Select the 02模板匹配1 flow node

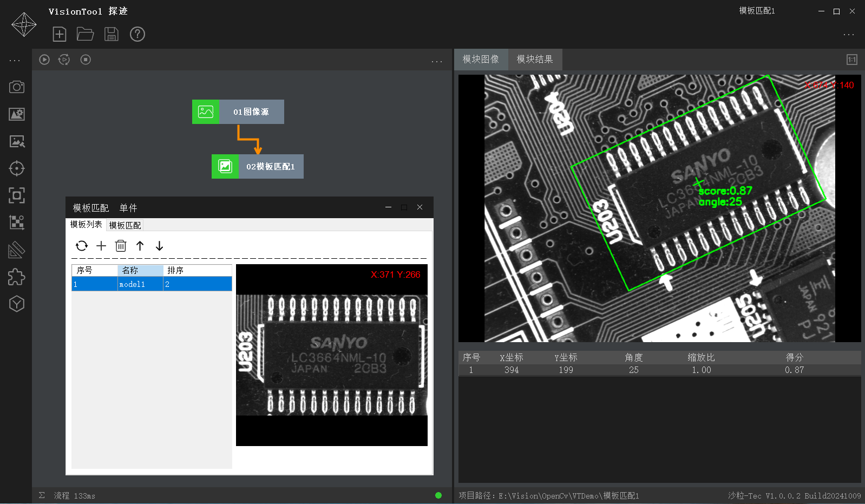pyautogui.click(x=258, y=166)
